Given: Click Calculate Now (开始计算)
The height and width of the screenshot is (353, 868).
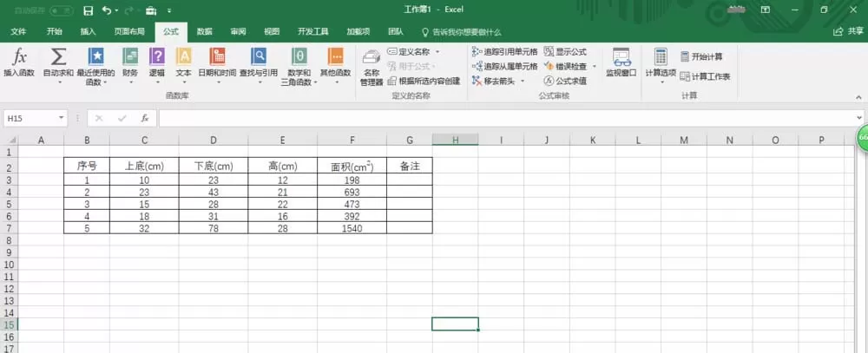Looking at the screenshot, I should click(701, 56).
